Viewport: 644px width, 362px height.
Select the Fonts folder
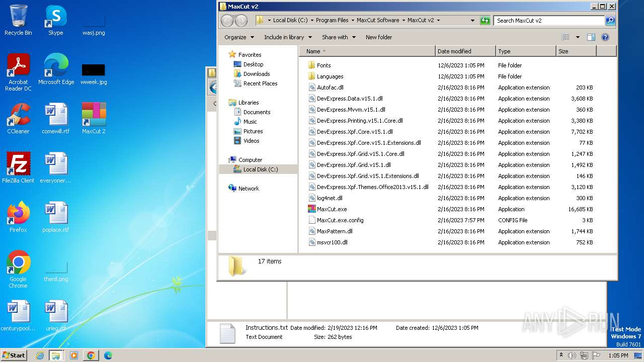pos(324,65)
